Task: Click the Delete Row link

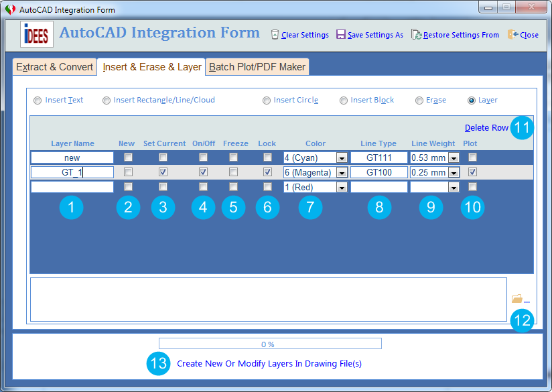Action: point(486,128)
